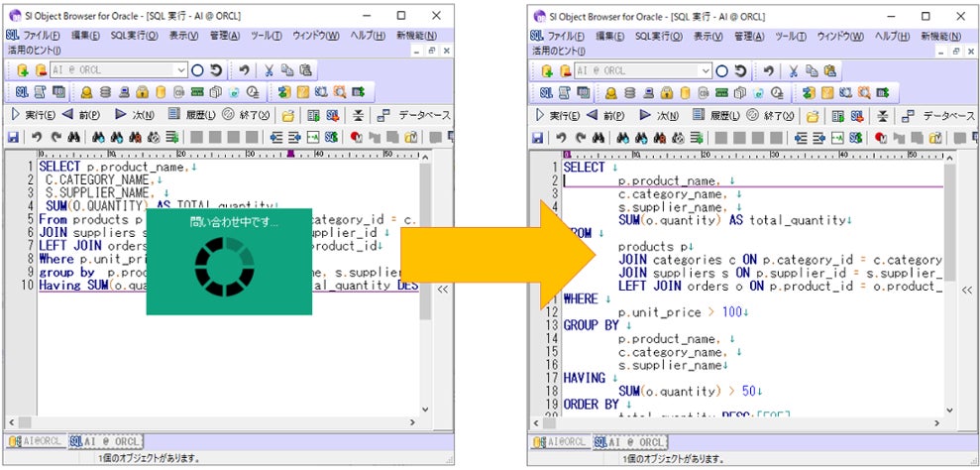Click the padlock icon in left window

[x=143, y=92]
